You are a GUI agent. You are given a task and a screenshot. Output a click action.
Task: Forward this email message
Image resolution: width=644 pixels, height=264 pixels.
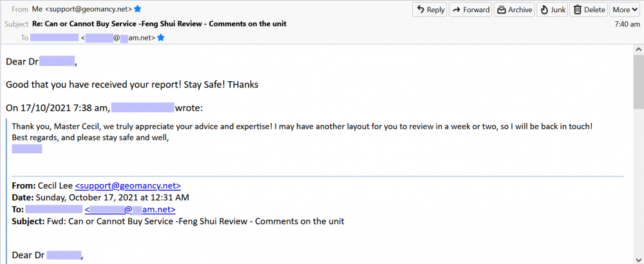click(x=470, y=10)
